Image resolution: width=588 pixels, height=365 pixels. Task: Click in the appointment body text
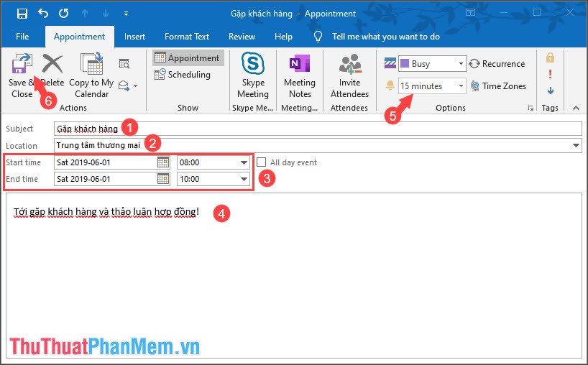click(x=293, y=275)
